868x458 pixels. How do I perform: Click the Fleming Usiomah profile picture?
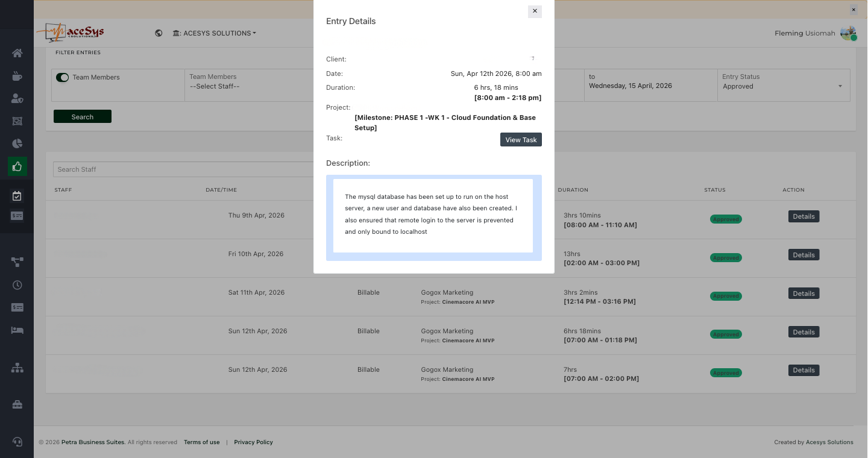coord(848,33)
